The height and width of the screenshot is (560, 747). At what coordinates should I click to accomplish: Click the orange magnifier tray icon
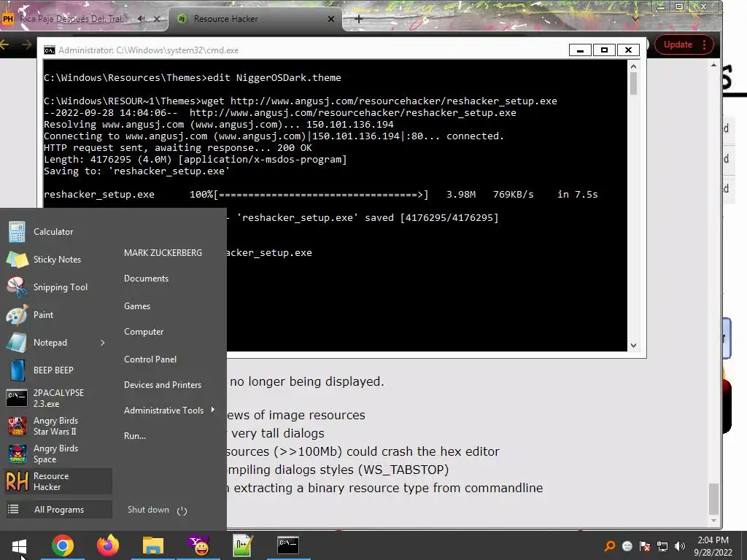(x=609, y=545)
